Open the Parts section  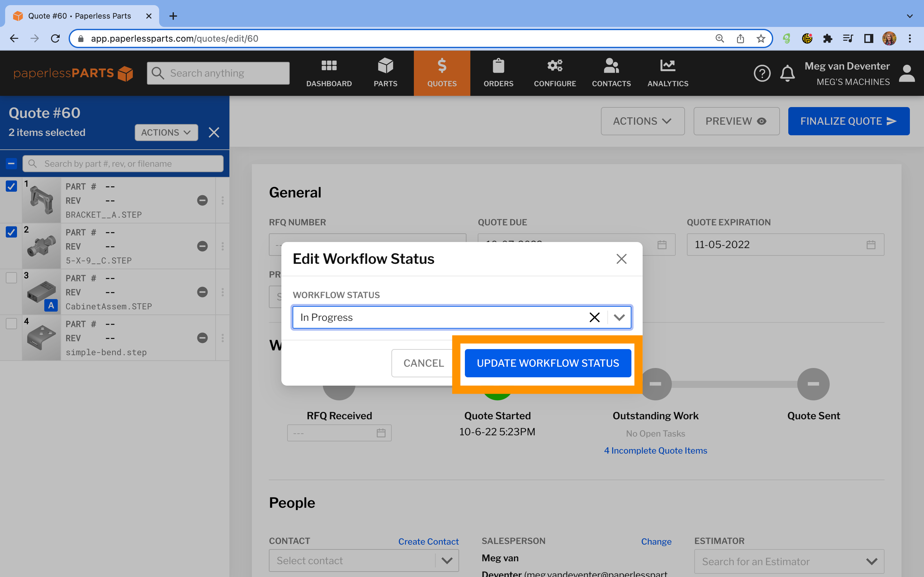coord(385,73)
